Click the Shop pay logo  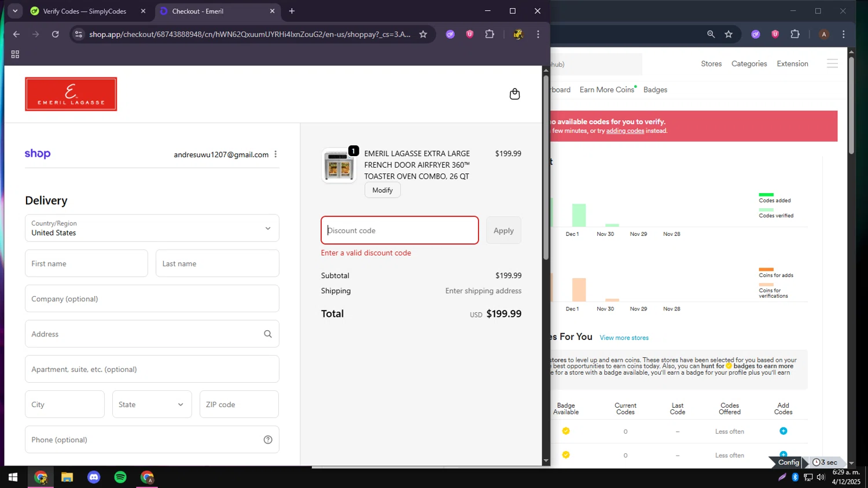(x=38, y=154)
